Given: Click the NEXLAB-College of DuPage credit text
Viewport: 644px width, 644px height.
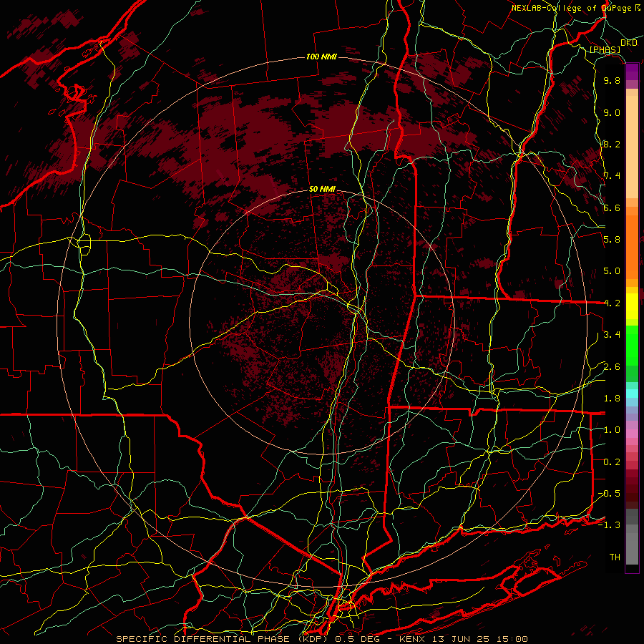Looking at the screenshot, I should coord(571,8).
